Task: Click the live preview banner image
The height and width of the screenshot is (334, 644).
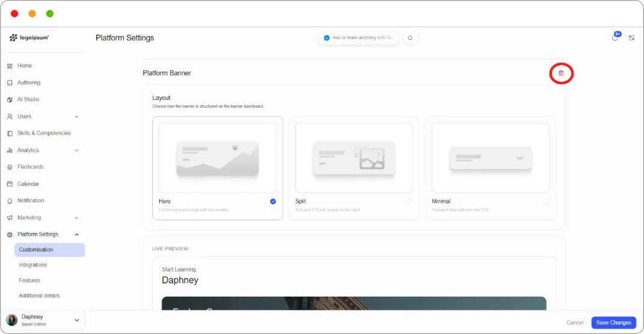Action: click(x=354, y=303)
